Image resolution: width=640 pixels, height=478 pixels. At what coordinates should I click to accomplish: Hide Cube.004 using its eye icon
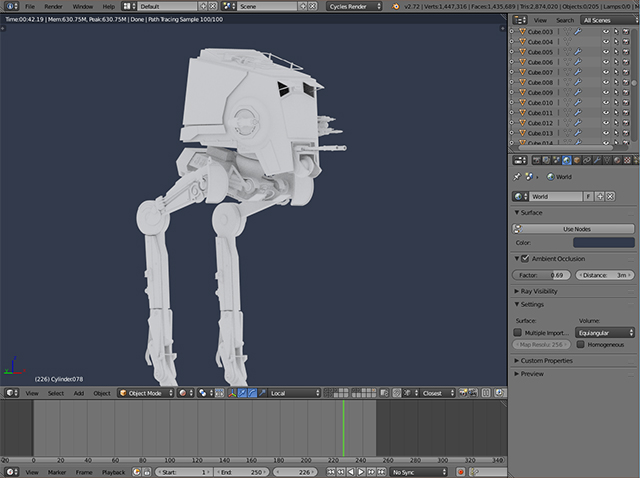(605, 42)
